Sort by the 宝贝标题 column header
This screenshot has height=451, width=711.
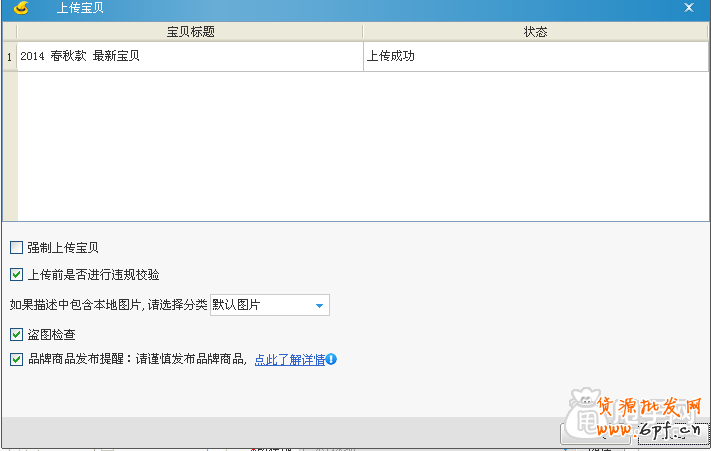(190, 32)
